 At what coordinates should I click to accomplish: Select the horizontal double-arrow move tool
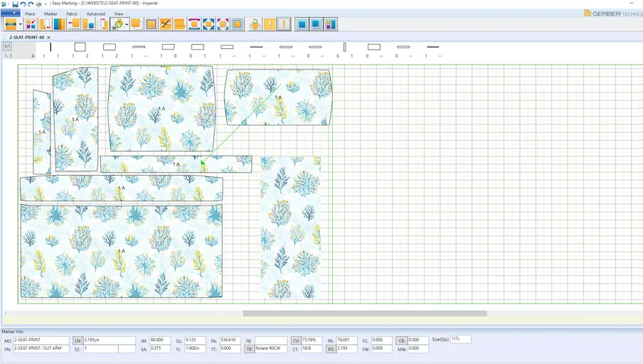[x=10, y=24]
